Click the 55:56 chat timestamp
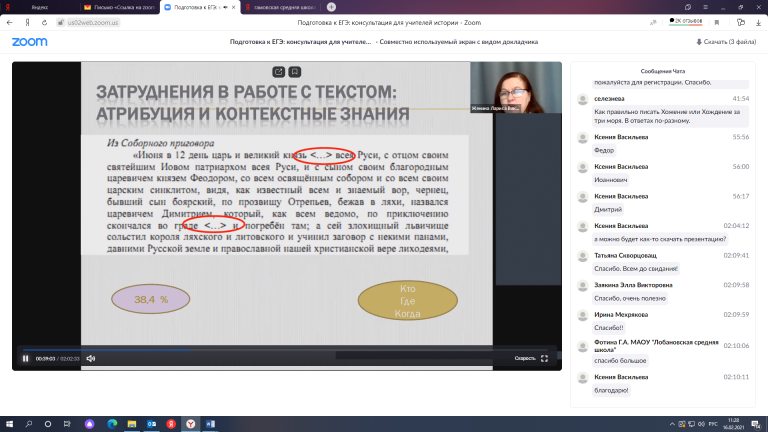This screenshot has height=432, width=768. (741, 137)
